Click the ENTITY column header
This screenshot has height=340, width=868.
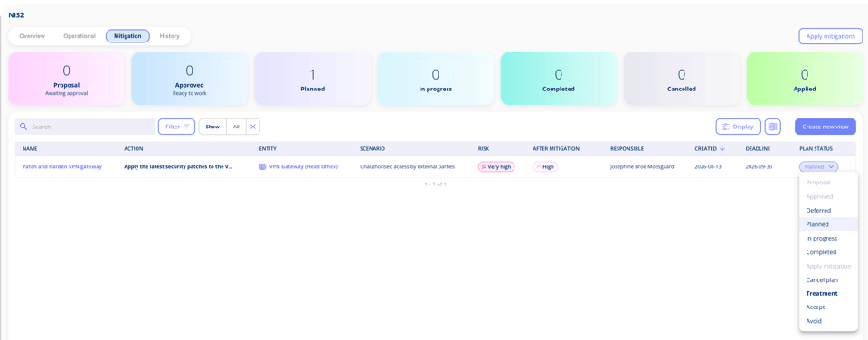(268, 149)
